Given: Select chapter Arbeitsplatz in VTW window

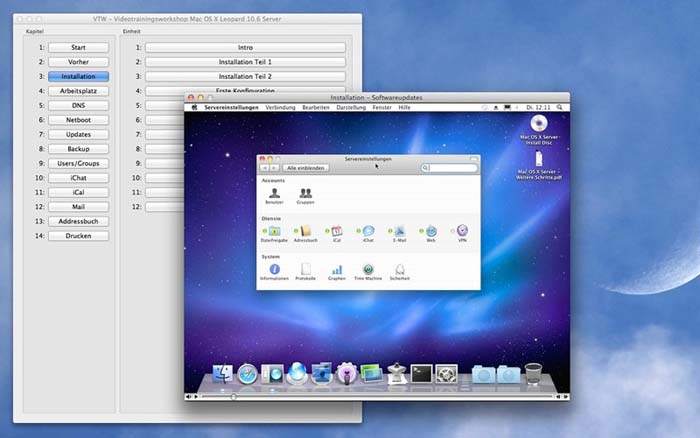Looking at the screenshot, I should [78, 91].
